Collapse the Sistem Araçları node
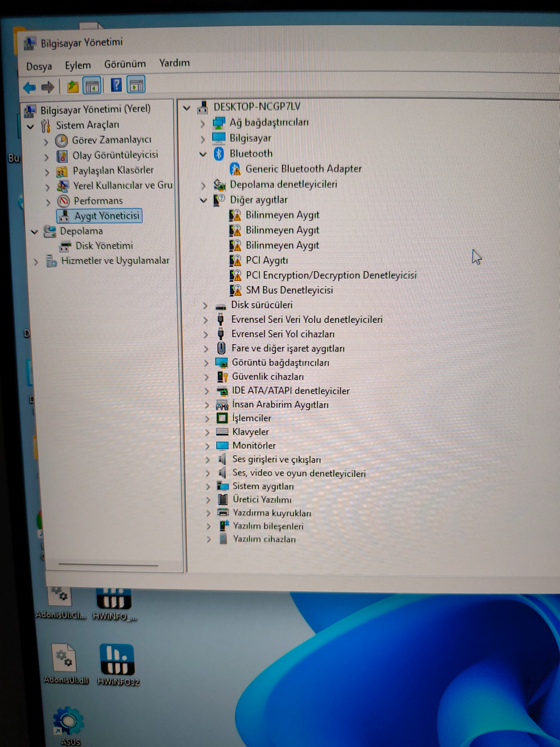The height and width of the screenshot is (747, 560). pyautogui.click(x=31, y=127)
